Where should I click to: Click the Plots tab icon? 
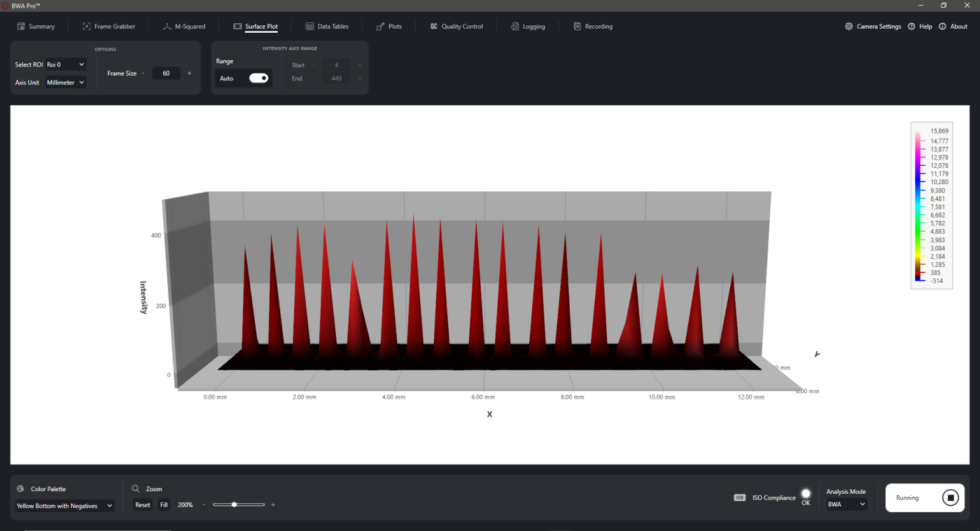(x=380, y=27)
